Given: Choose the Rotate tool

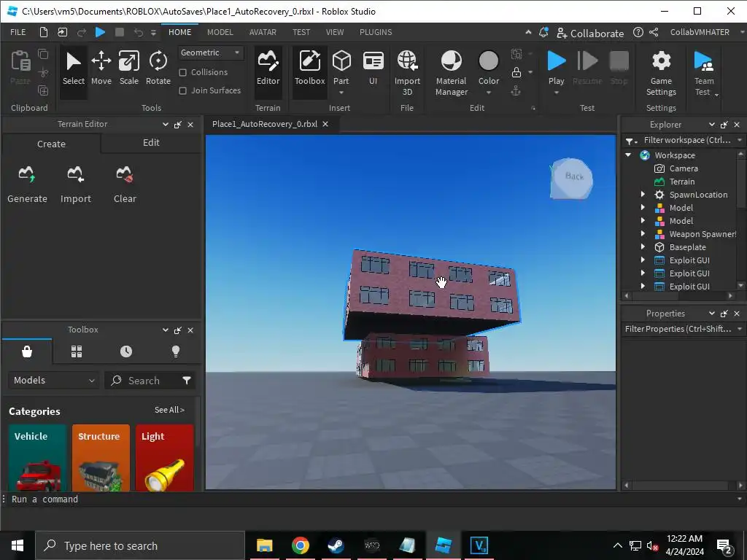Looking at the screenshot, I should tap(158, 68).
